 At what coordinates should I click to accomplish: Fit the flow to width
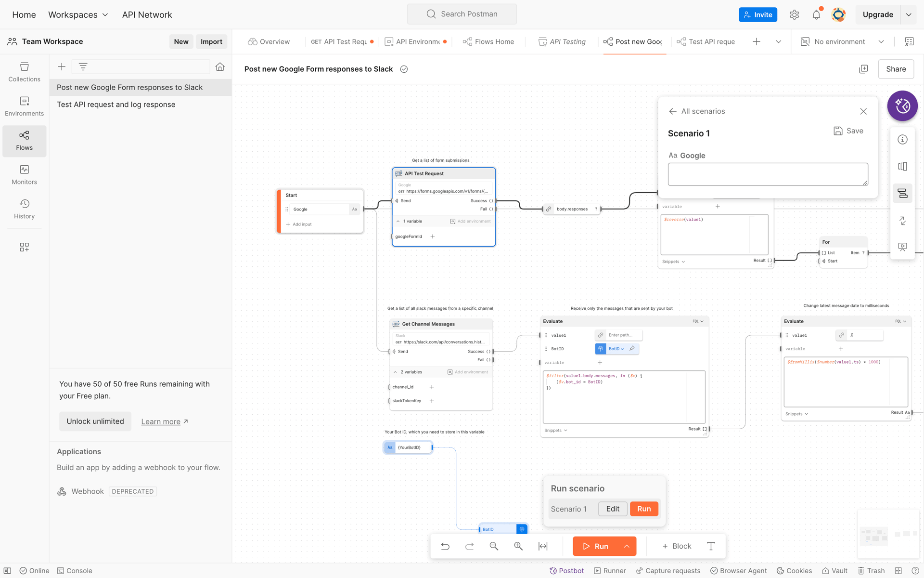coord(543,546)
